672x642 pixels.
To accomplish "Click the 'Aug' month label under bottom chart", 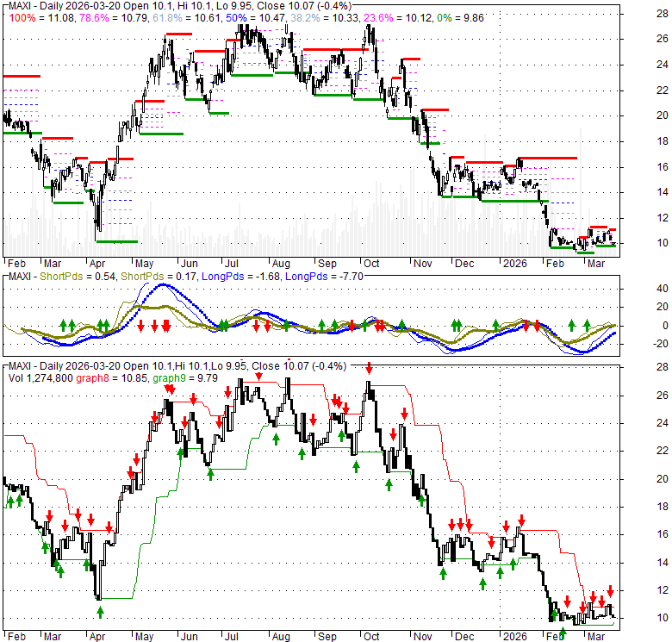I will coord(281,637).
